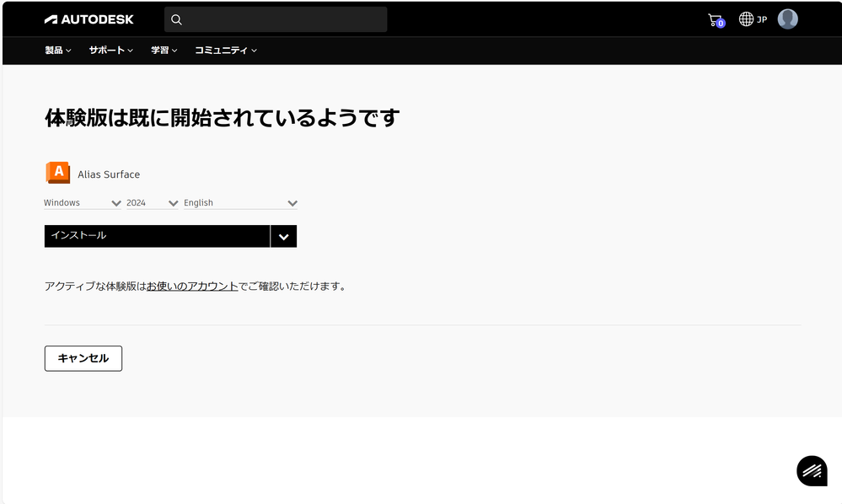Expand the English language dropdown
This screenshot has height=504, width=842.
tap(240, 203)
